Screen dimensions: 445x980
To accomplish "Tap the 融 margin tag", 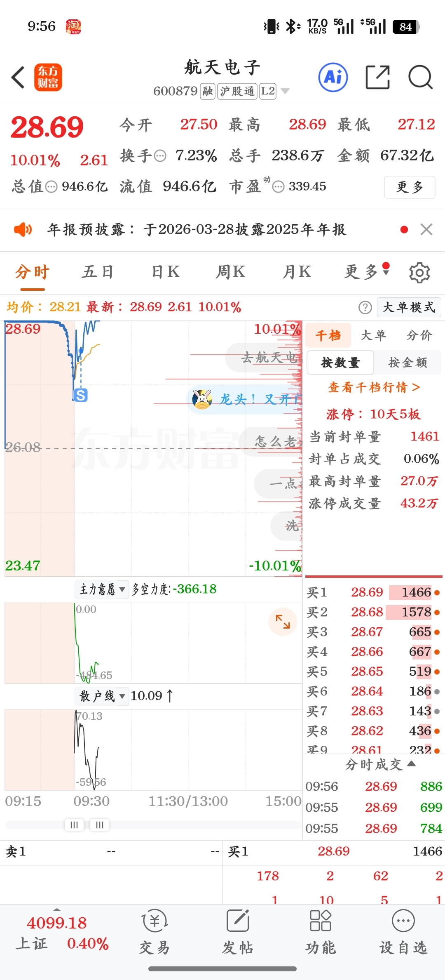I will pos(208,91).
